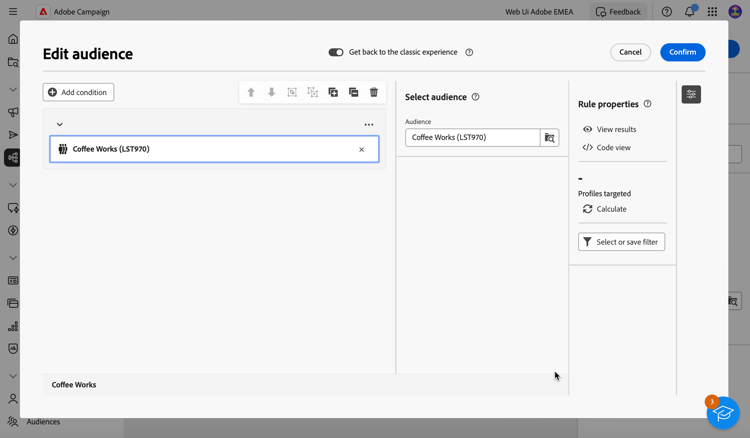750x438 pixels.
Task: Click the View results eye icon
Action: [588, 129]
